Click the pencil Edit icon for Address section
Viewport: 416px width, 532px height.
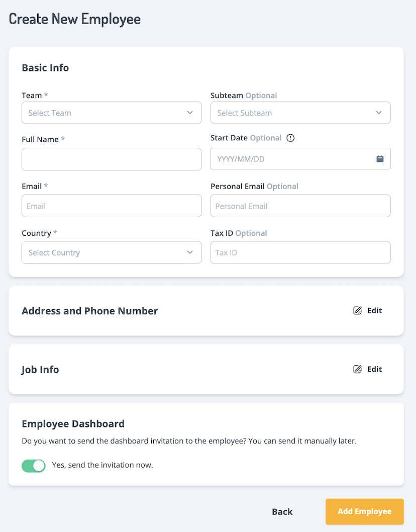pyautogui.click(x=357, y=310)
